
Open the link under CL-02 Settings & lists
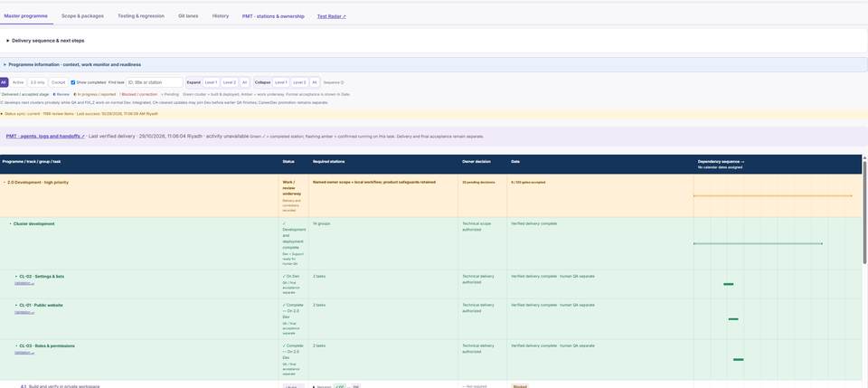pyautogui.click(x=24, y=283)
